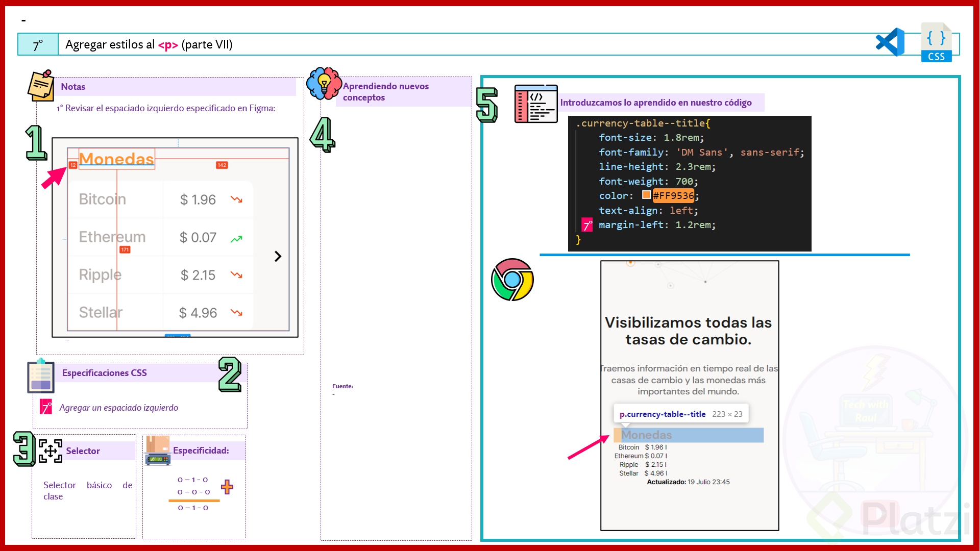980x551 pixels.
Task: Click the 0 – 1 – 0 specificity result
Action: point(193,508)
